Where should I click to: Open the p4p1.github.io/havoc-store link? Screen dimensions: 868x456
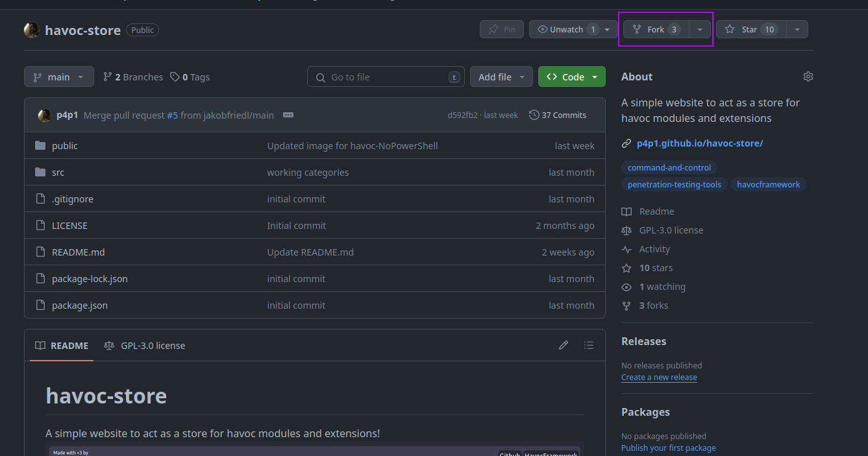pyautogui.click(x=699, y=143)
